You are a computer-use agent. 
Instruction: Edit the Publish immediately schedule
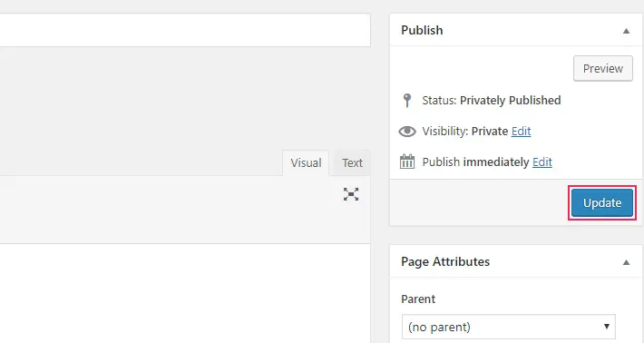point(542,162)
